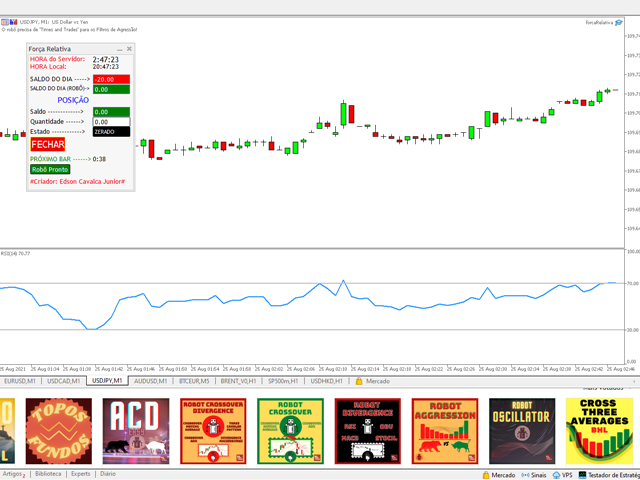Switch to EURUSD,M1 chart tab

pos(20,381)
